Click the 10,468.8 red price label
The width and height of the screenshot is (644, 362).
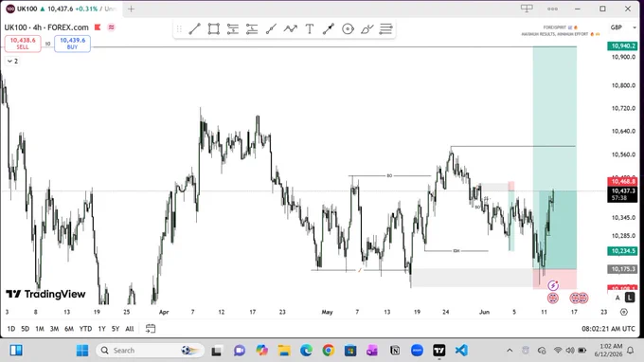point(622,181)
